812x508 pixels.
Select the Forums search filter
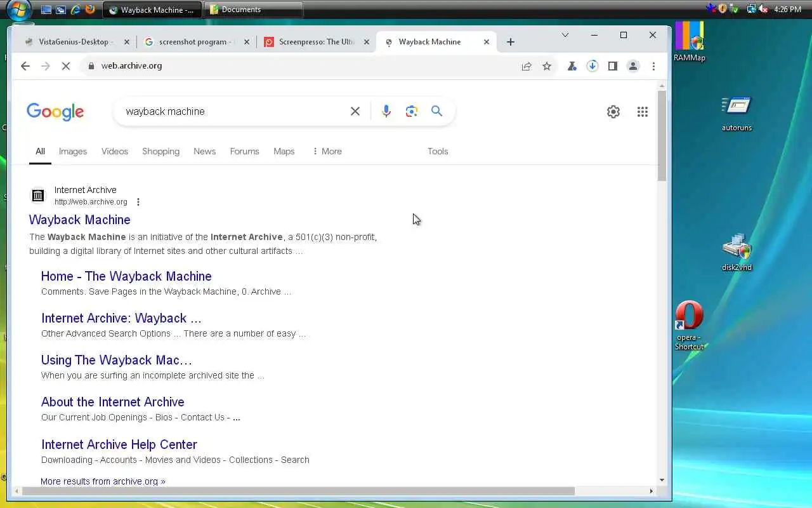pyautogui.click(x=244, y=151)
